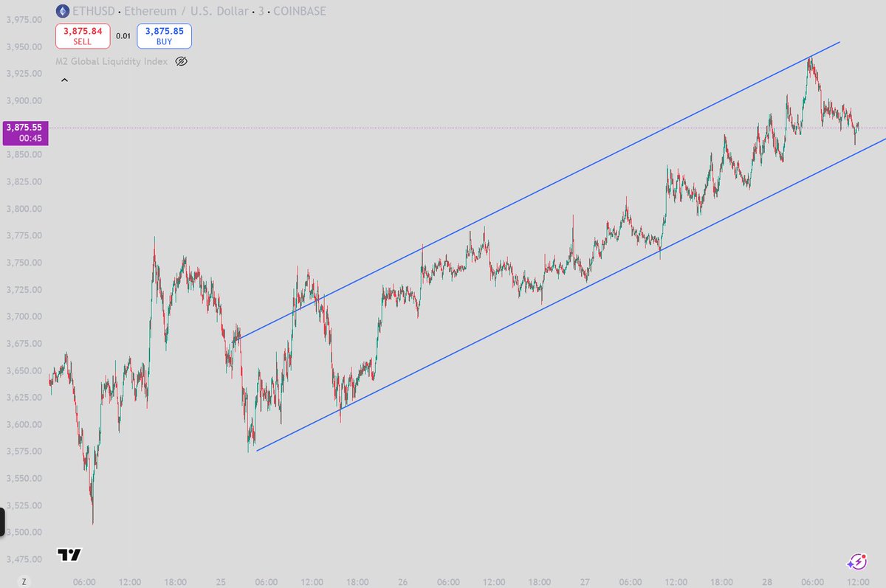Open the purple lightning bolt icon
The height and width of the screenshot is (588, 886).
[x=857, y=561]
